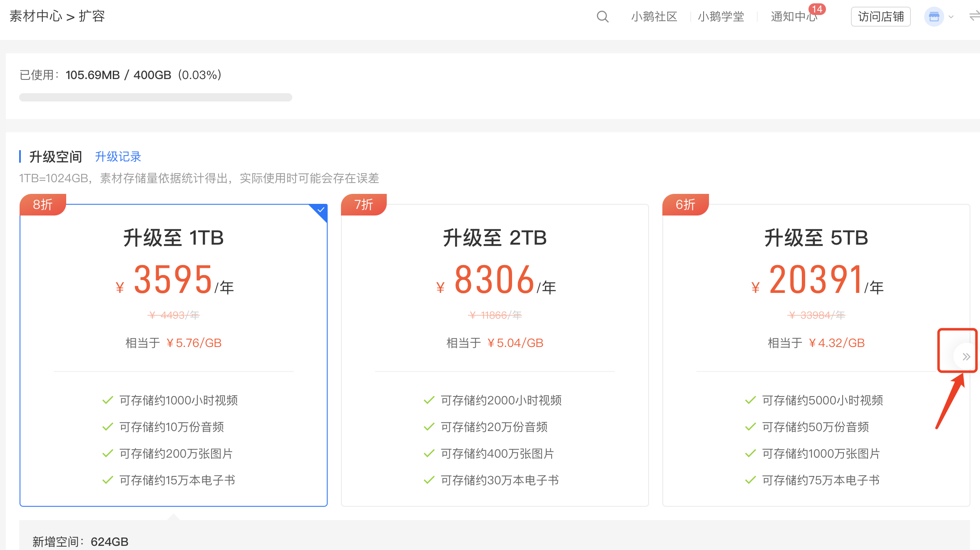980x550 pixels.
Task: Click the ¥8306/年 price
Action: (x=496, y=280)
